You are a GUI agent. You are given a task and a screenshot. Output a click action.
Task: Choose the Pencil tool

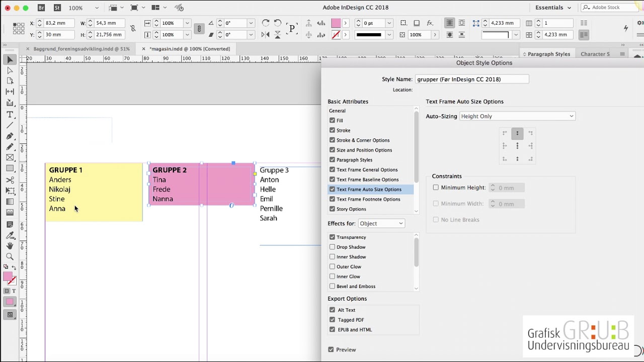pyautogui.click(x=10, y=147)
